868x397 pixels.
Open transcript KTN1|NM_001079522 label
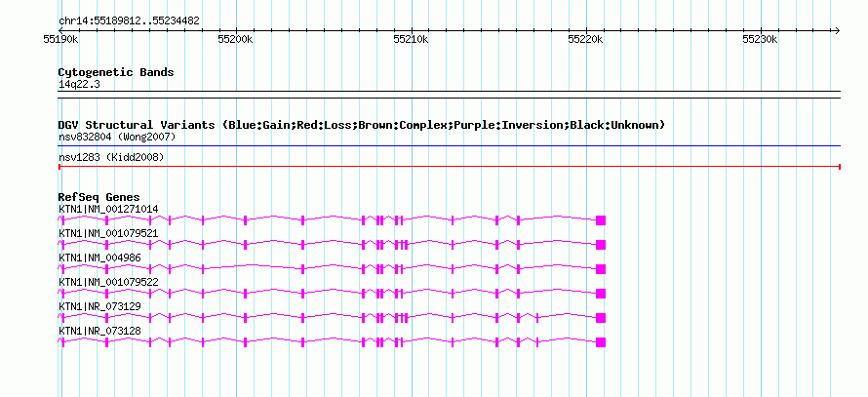coord(108,282)
